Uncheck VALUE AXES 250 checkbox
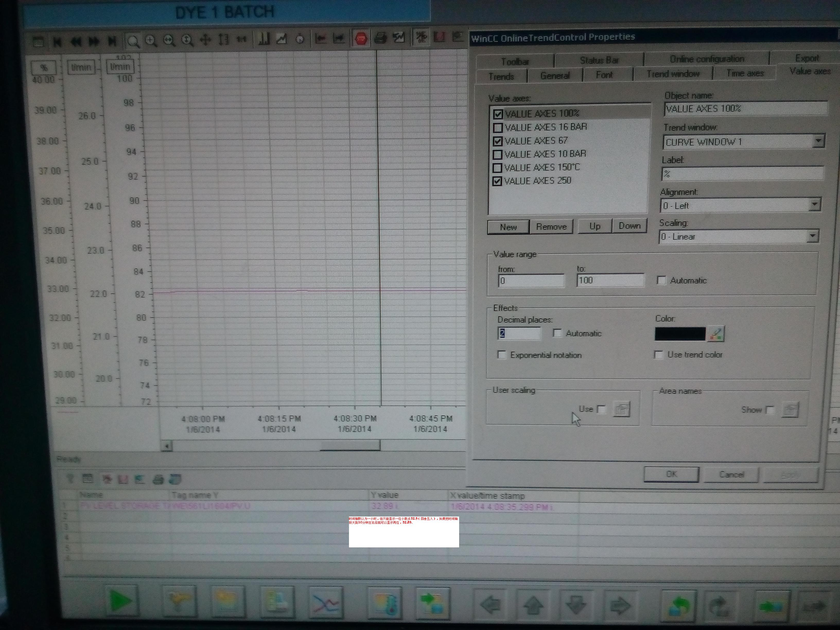This screenshot has width=840, height=630. (497, 181)
